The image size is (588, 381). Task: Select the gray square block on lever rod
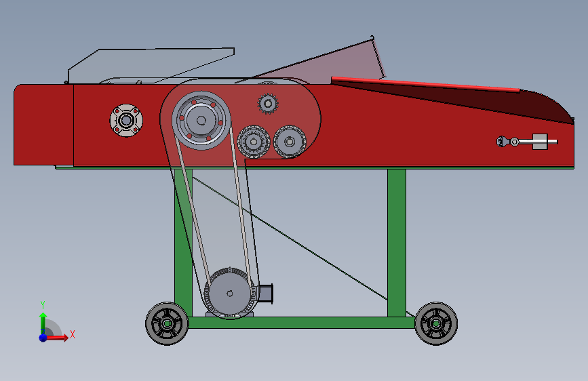click(540, 142)
